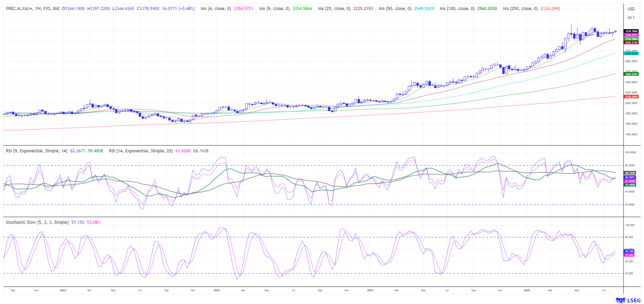Screen dimensions: 644x304
Task: Open the USD currency selector
Action: (631, 9)
